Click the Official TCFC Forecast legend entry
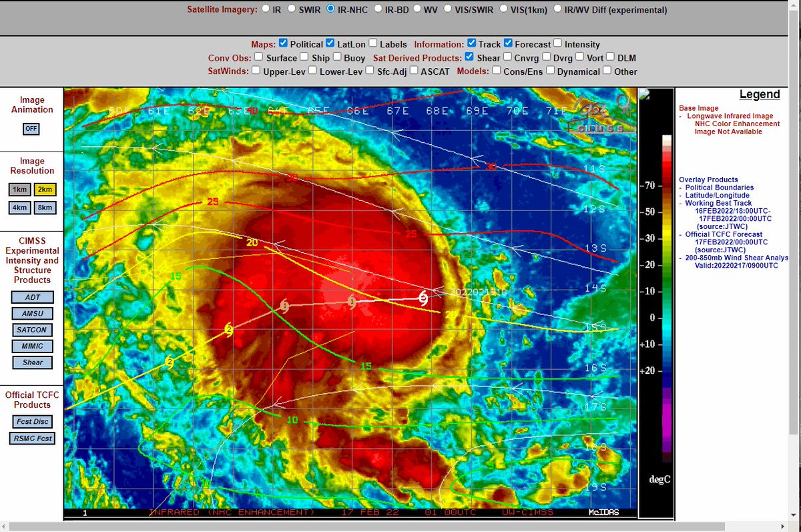The image size is (801, 532). coord(727,234)
